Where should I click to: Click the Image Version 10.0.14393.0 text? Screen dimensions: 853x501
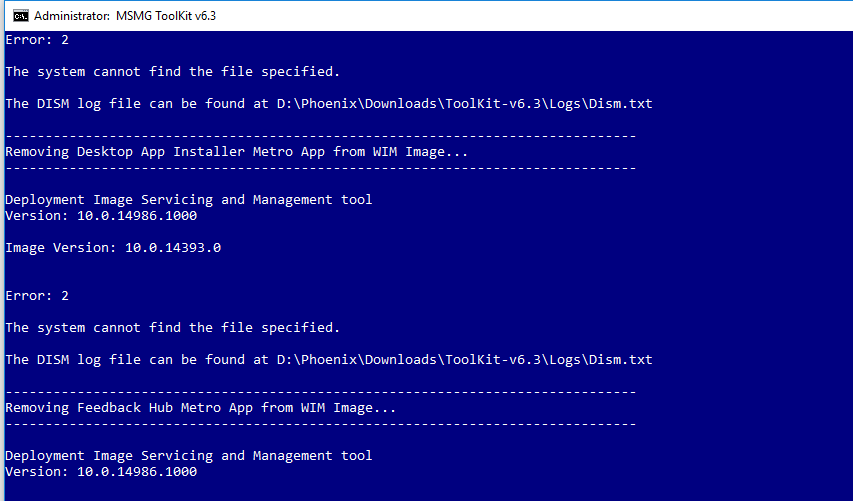click(113, 248)
